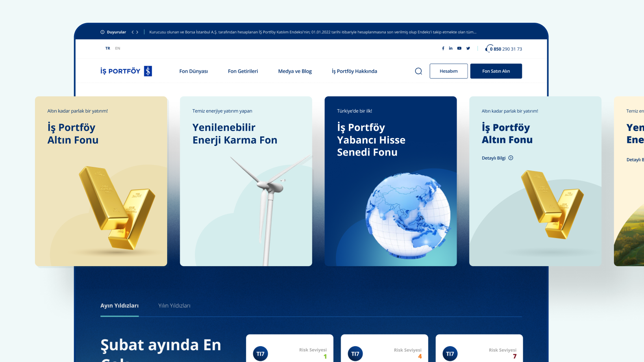Click the Şubat ayında En heading
The width and height of the screenshot is (644, 362).
[x=161, y=345]
